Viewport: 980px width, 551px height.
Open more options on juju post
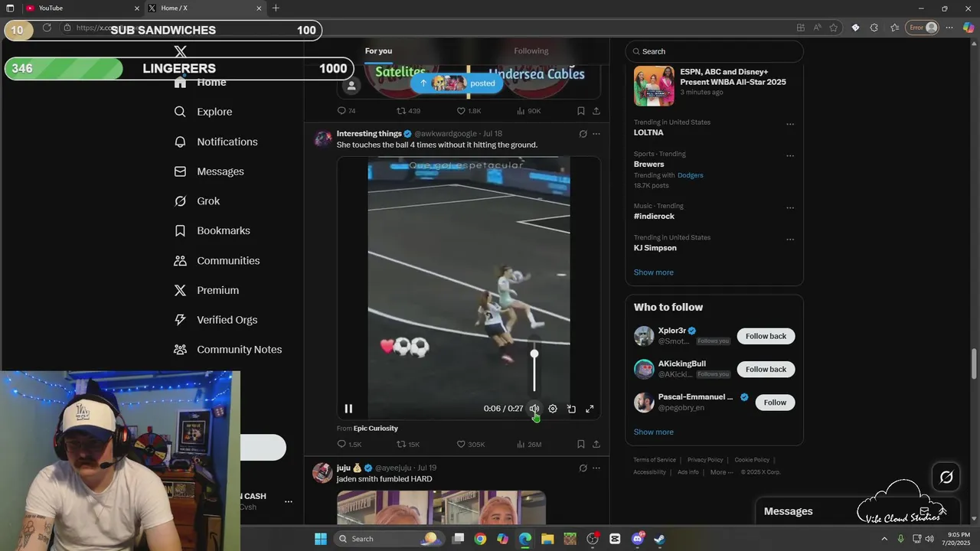[596, 468]
